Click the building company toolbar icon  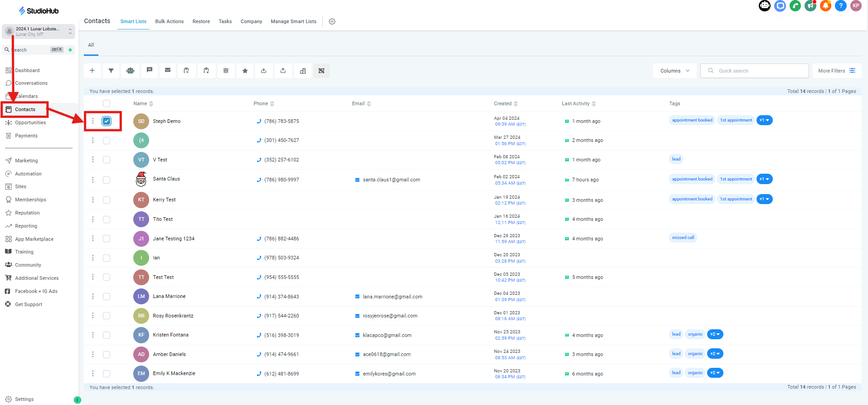[x=303, y=71]
